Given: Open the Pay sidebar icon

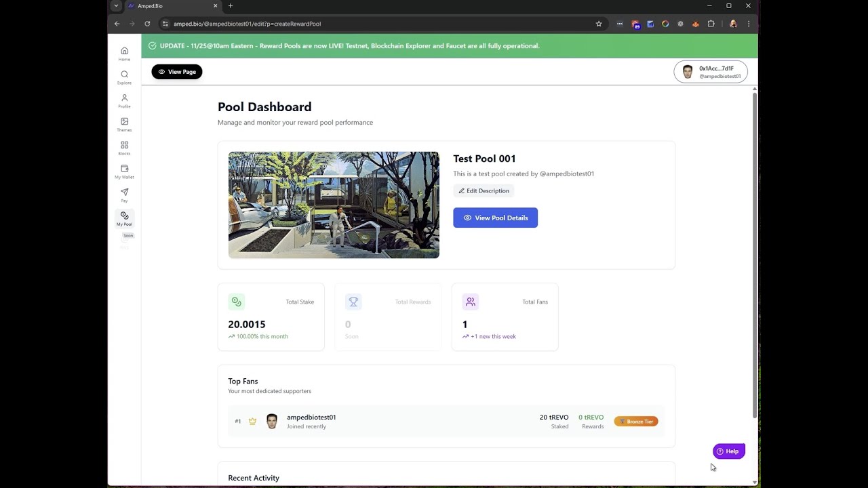Looking at the screenshot, I should [x=124, y=195].
